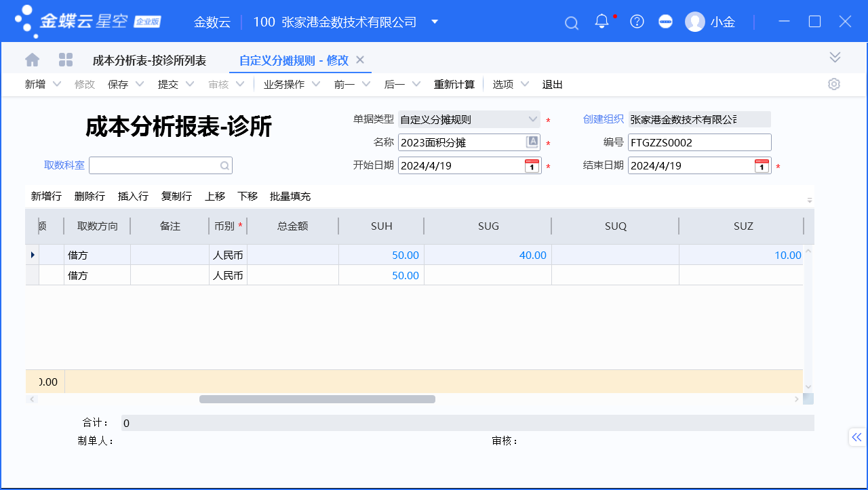
Task: Click the 总金额 column header
Action: [x=293, y=226]
